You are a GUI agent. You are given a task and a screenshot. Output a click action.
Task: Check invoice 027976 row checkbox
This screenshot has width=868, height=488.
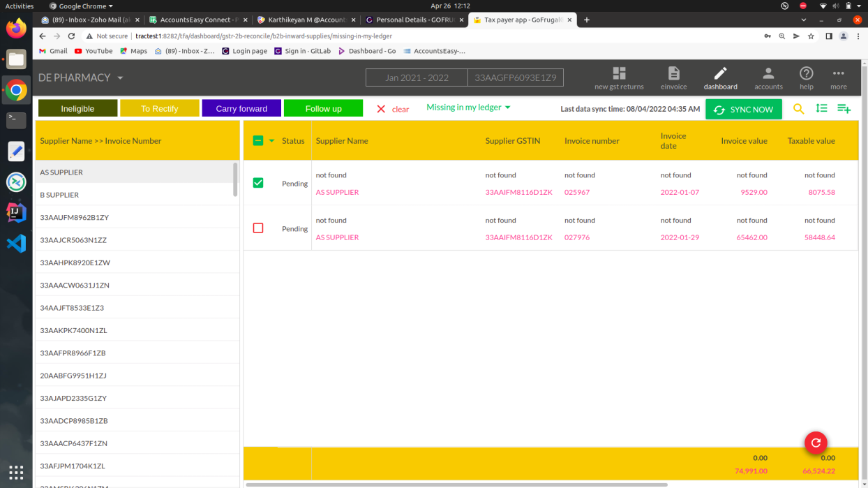pyautogui.click(x=258, y=228)
